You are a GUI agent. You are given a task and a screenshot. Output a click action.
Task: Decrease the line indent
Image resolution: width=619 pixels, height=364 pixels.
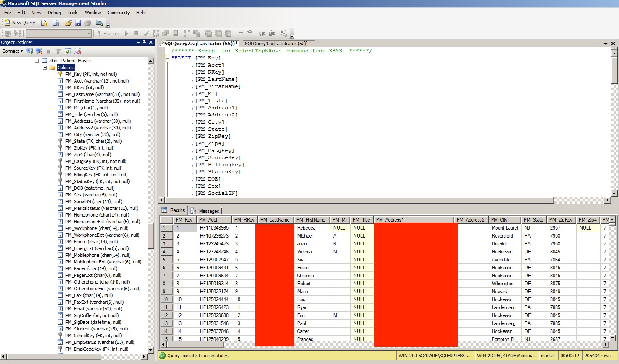[262, 33]
